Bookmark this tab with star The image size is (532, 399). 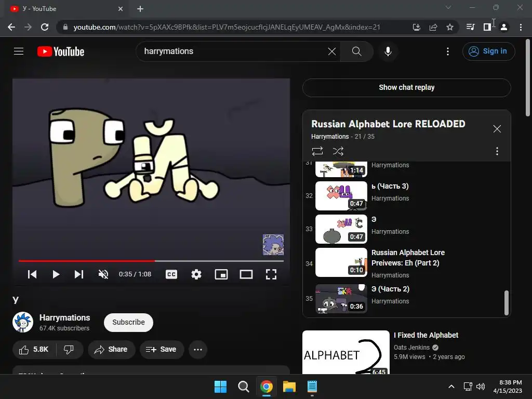click(x=449, y=27)
